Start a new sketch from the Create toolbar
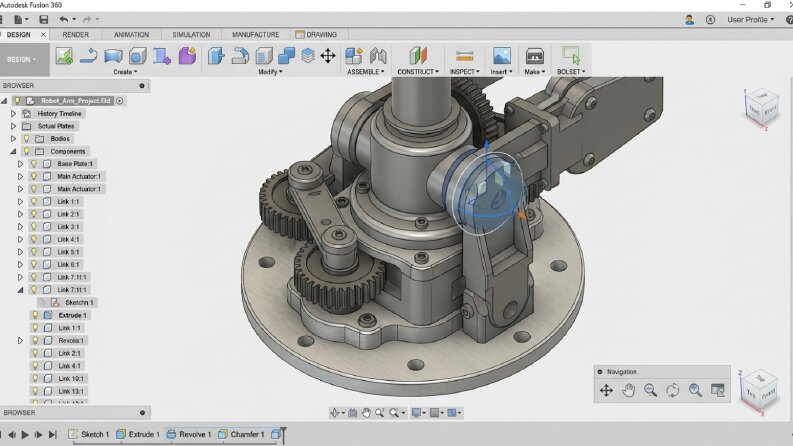 pos(64,56)
